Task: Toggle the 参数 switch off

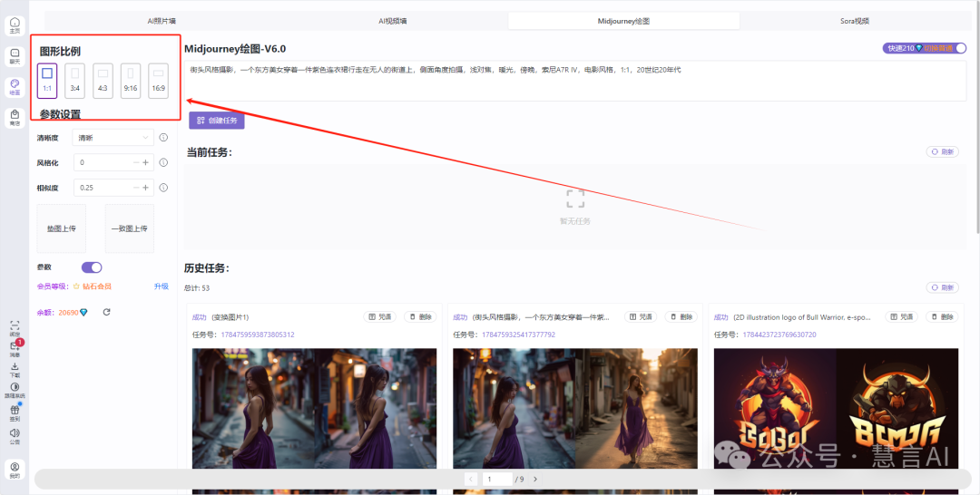Action: pos(92,267)
